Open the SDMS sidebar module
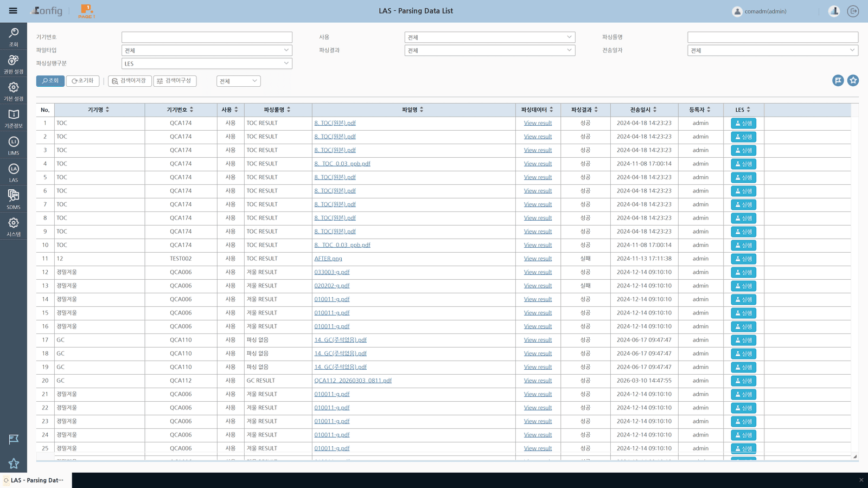Image resolution: width=868 pixels, height=488 pixels. point(14,199)
